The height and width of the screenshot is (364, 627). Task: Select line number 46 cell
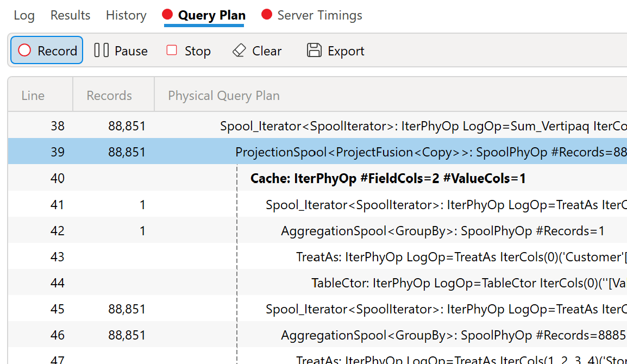coord(58,335)
